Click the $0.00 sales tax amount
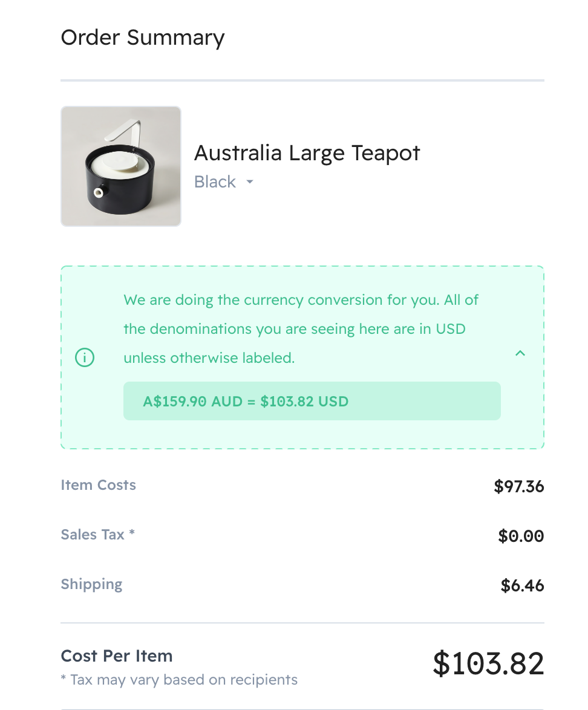 point(521,536)
